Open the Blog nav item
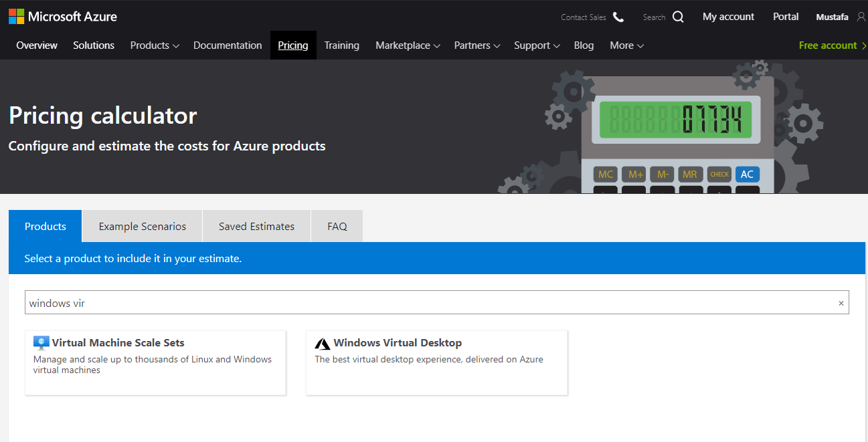The image size is (868, 442). point(584,45)
